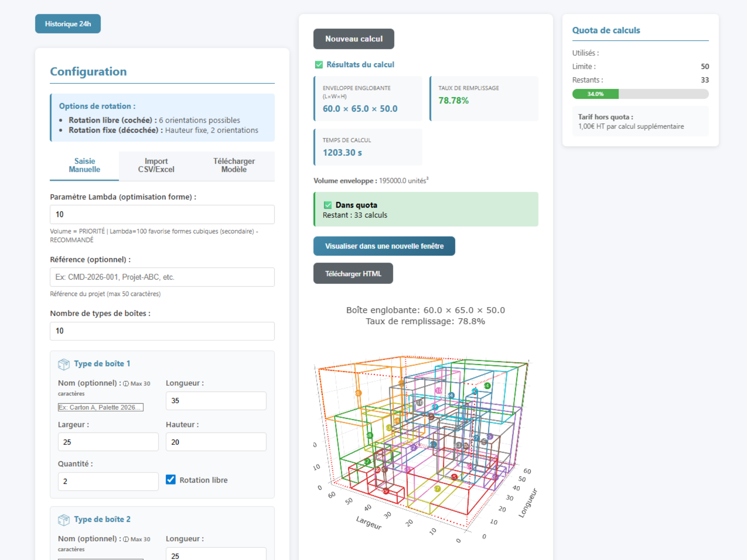This screenshot has width=747, height=560.
Task: Select the Paramètre Lambda value field
Action: coord(162,214)
